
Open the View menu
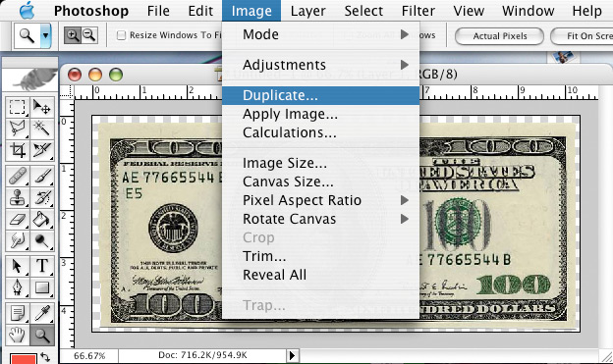tap(469, 11)
